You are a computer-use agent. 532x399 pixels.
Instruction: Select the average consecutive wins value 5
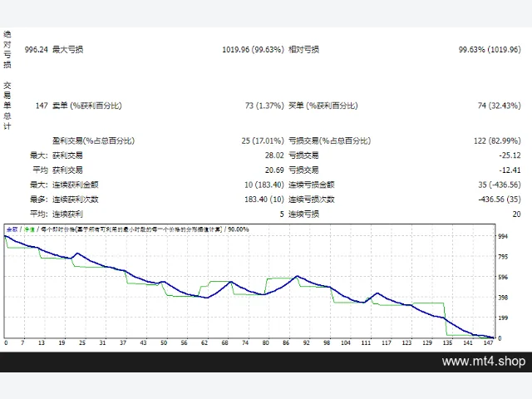click(x=282, y=214)
